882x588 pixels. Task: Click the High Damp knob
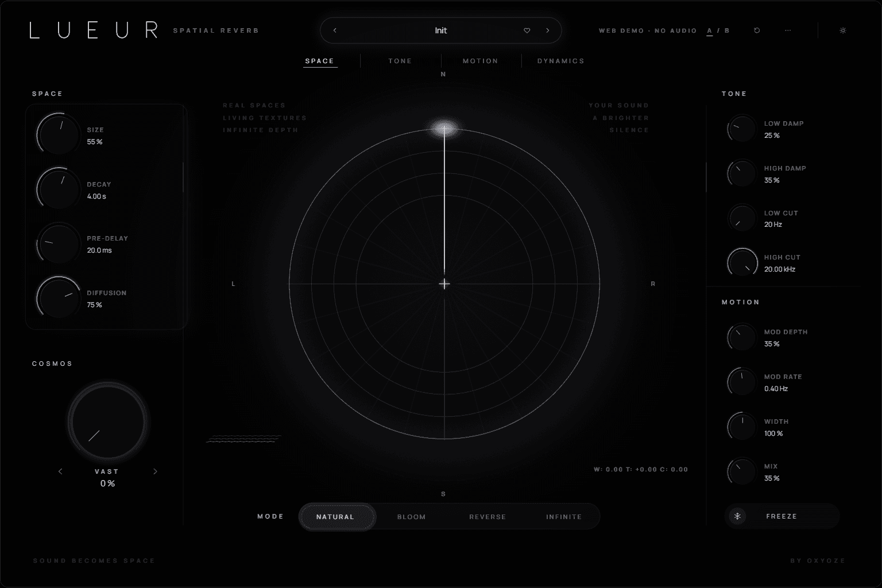742,174
